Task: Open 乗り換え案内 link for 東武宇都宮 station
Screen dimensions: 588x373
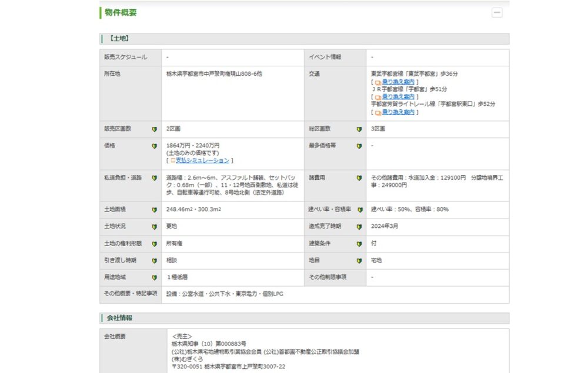Action: 398,82
